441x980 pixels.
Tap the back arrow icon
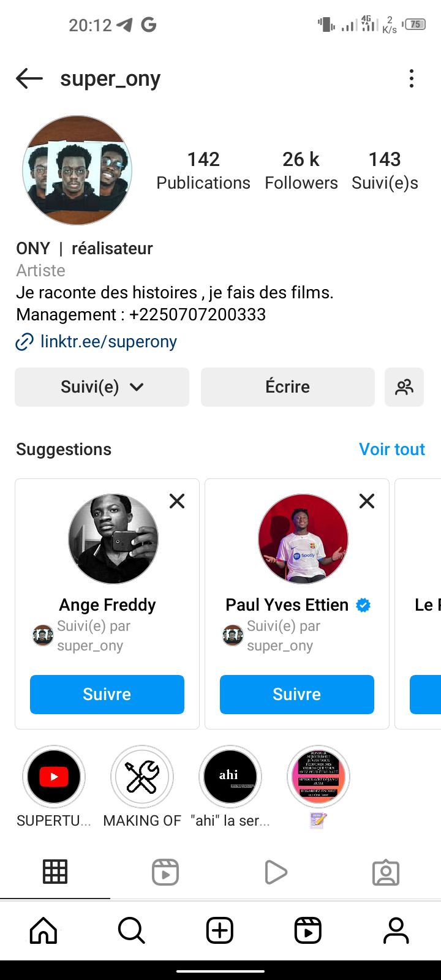pos(29,78)
